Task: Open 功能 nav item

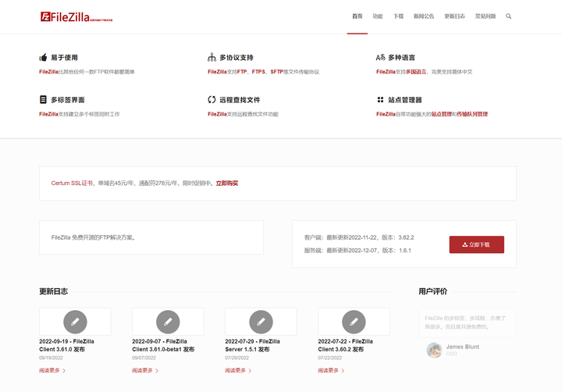Action: [x=378, y=16]
